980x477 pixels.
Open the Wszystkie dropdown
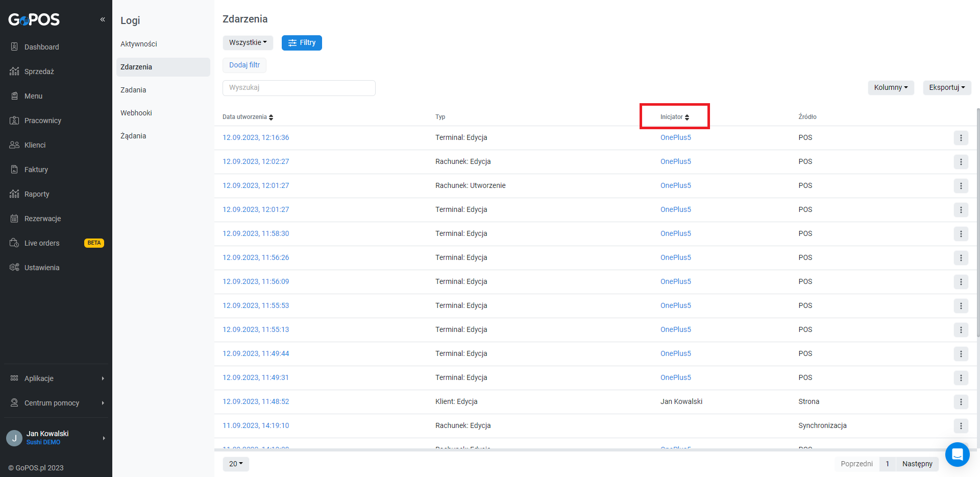(248, 42)
